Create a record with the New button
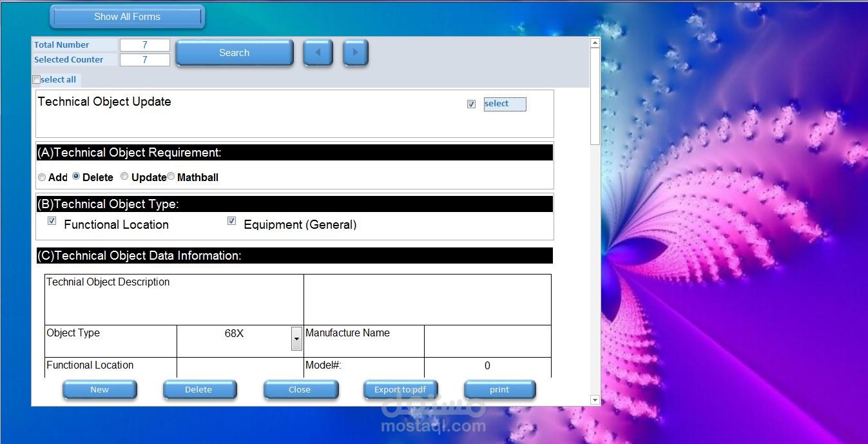 [x=100, y=390]
